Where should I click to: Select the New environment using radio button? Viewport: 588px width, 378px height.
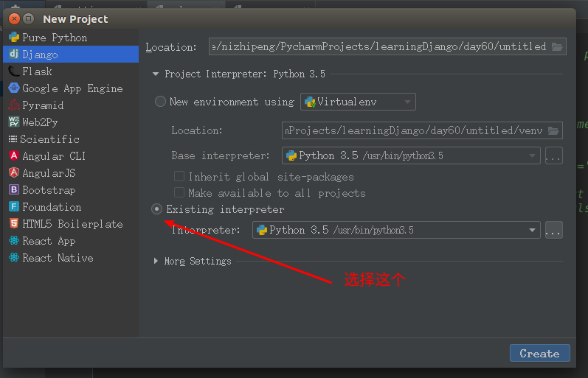pos(161,102)
